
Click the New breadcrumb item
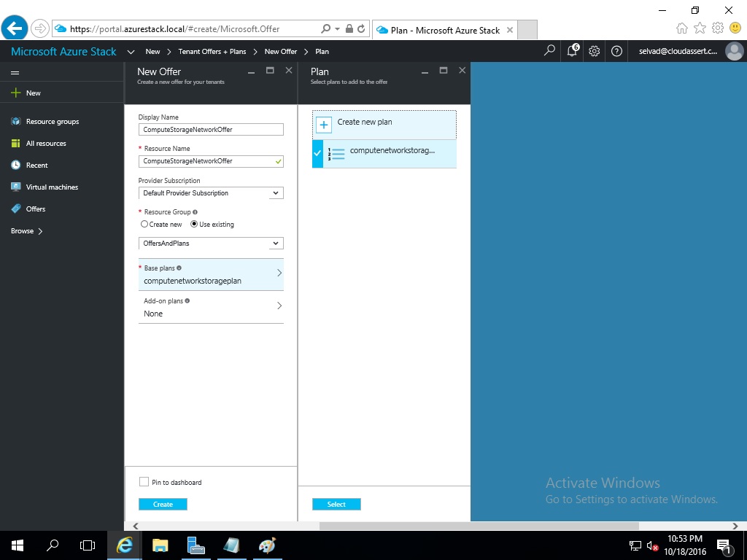click(152, 52)
